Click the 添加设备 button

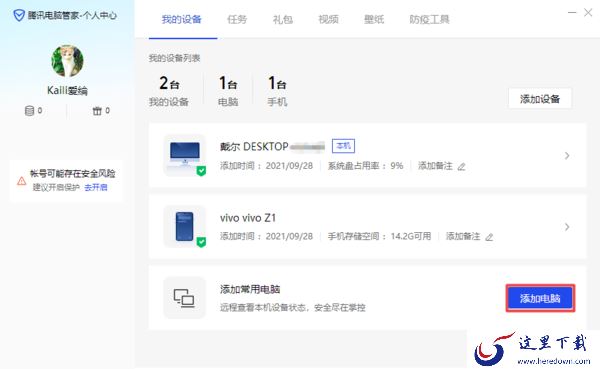click(x=540, y=99)
